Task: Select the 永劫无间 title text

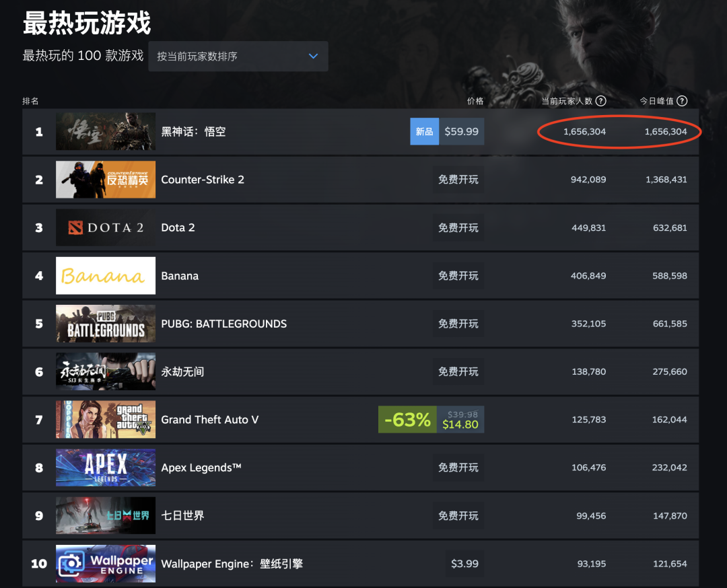Action: coord(182,371)
